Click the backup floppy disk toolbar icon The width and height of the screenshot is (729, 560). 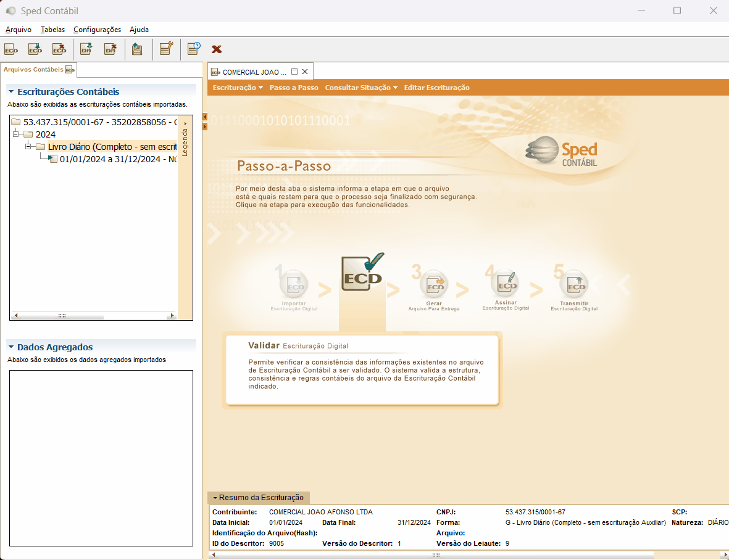pyautogui.click(x=138, y=49)
